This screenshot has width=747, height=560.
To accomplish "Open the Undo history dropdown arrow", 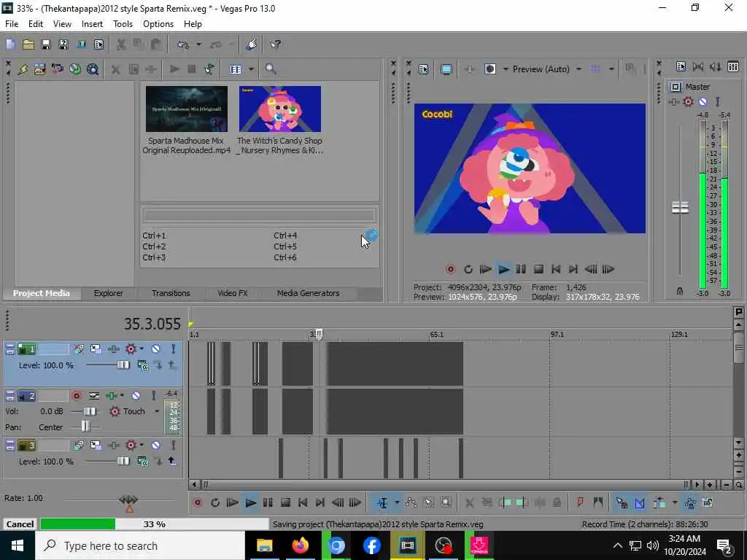I will pos(198,44).
